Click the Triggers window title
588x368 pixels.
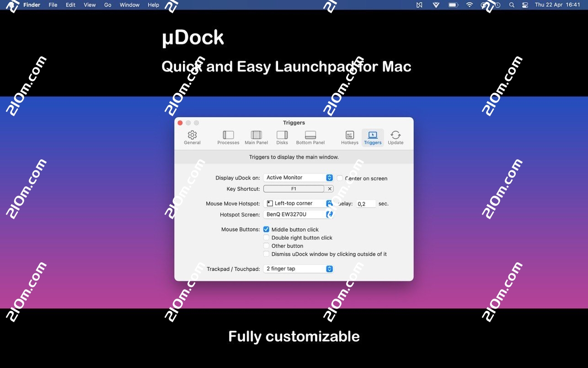(x=294, y=123)
